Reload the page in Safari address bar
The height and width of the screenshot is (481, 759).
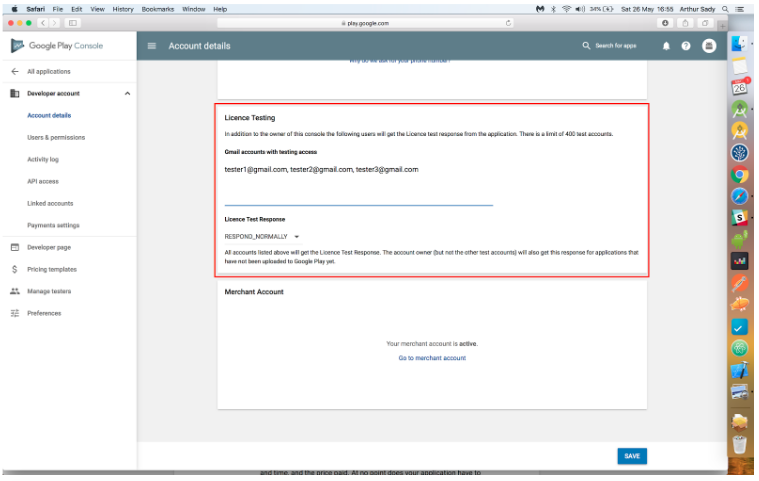point(509,22)
